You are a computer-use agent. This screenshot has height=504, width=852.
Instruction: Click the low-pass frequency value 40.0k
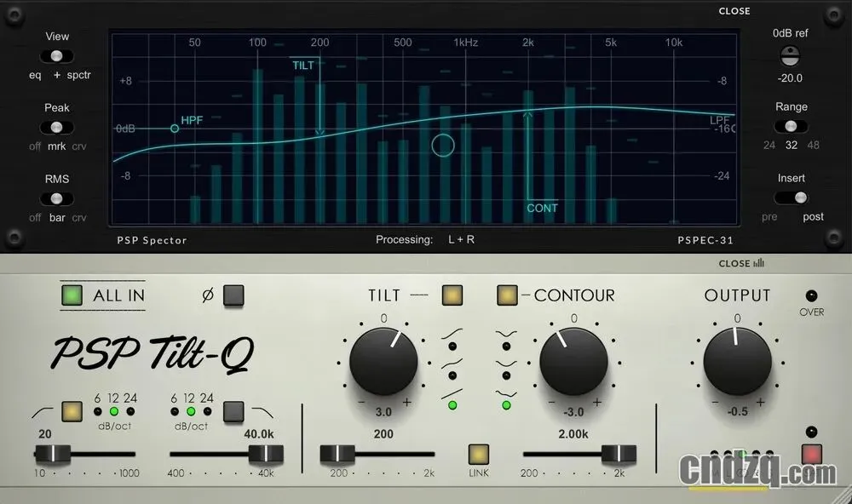pos(259,434)
